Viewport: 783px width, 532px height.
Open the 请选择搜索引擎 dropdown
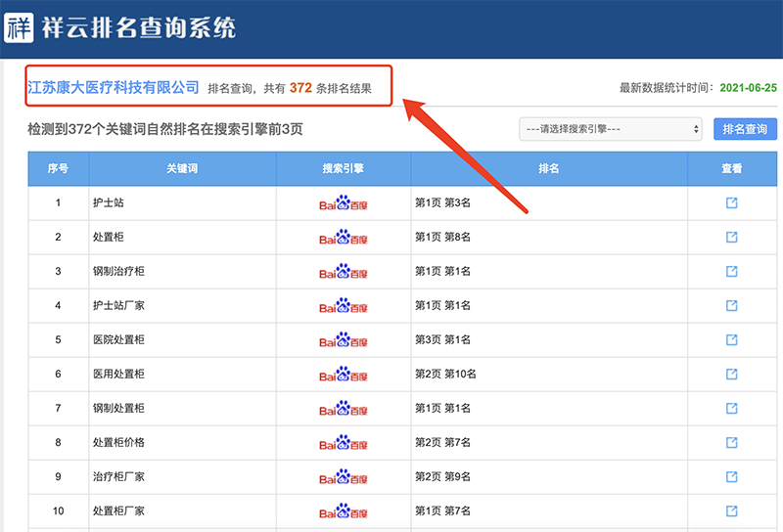pos(610,129)
